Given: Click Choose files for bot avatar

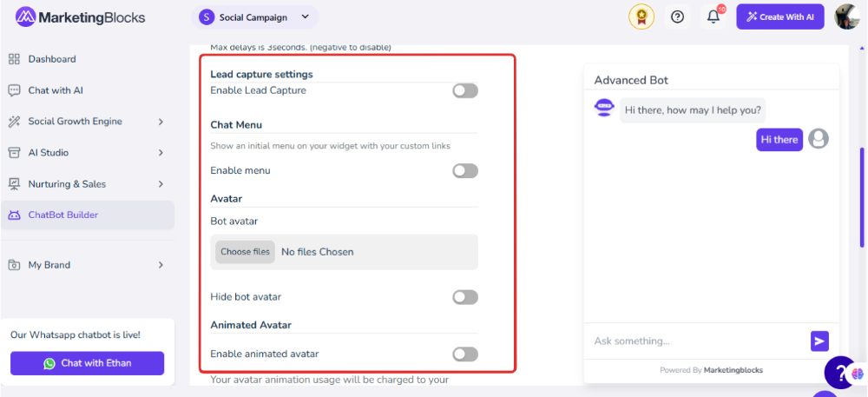Looking at the screenshot, I should pyautogui.click(x=246, y=252).
